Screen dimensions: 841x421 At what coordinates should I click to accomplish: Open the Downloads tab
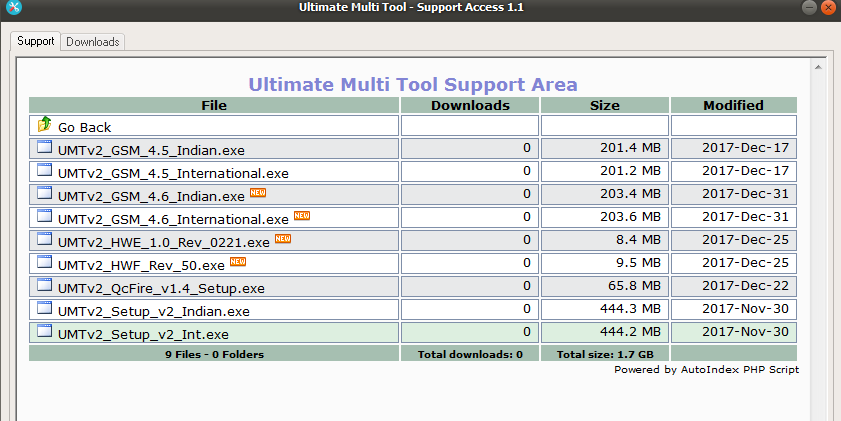pos(93,42)
